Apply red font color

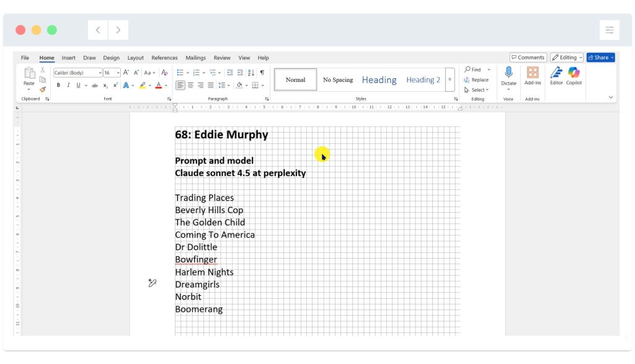pos(159,86)
